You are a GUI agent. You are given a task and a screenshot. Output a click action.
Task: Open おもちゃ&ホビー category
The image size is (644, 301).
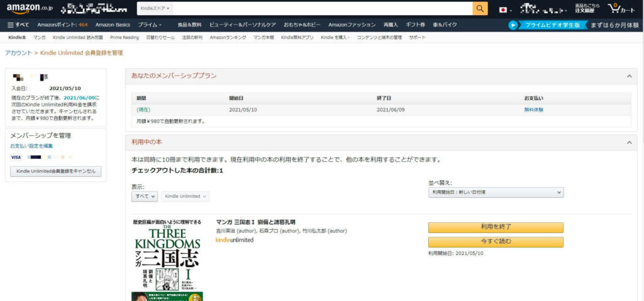tap(302, 25)
